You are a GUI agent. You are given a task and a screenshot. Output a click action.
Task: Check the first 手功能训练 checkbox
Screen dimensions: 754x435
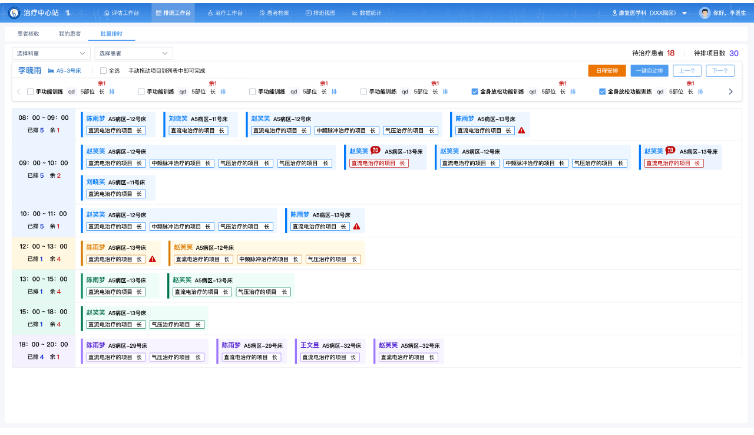pos(30,91)
